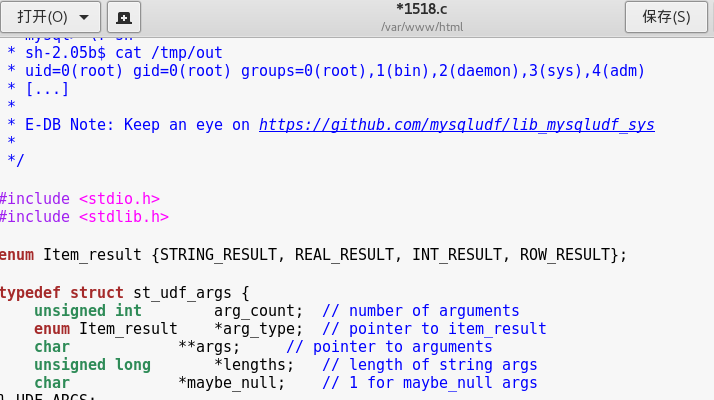This screenshot has width=714, height=400.
Task: Click comment '// 1 for maybe_null args'
Action: pyautogui.click(x=430, y=383)
